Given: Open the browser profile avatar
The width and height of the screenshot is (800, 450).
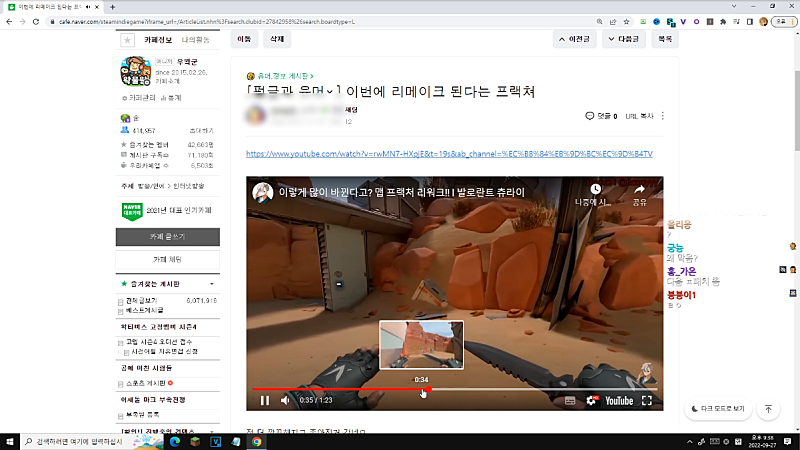Looking at the screenshot, I should 763,22.
